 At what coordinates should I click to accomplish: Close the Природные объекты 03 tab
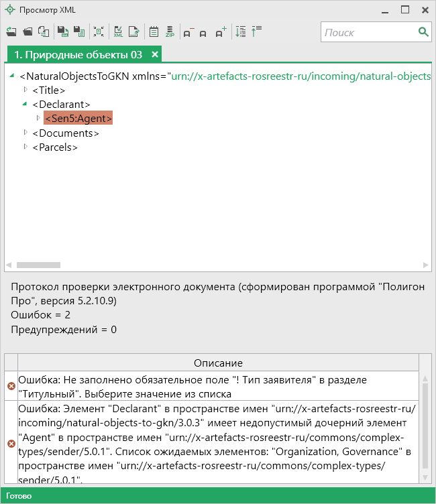pos(155,54)
